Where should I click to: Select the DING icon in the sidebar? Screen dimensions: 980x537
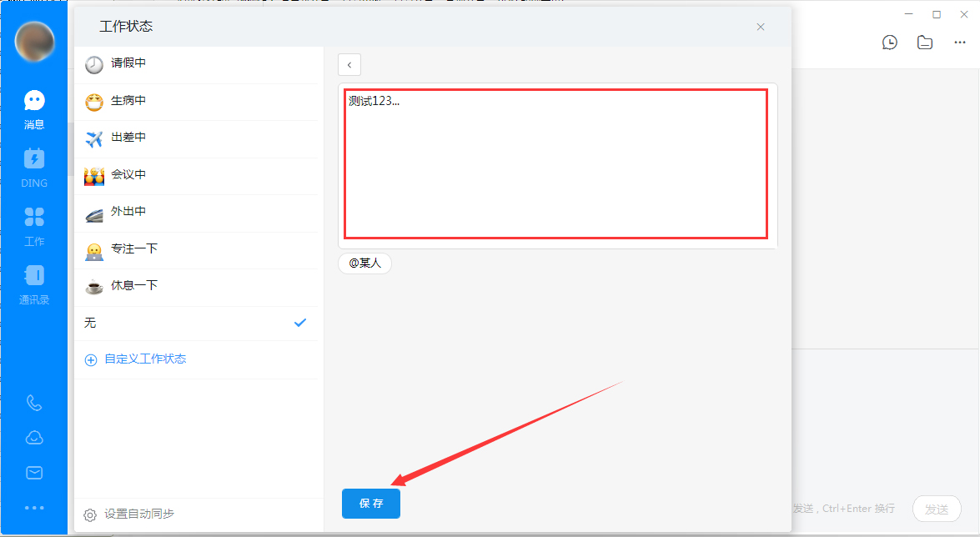pyautogui.click(x=34, y=167)
